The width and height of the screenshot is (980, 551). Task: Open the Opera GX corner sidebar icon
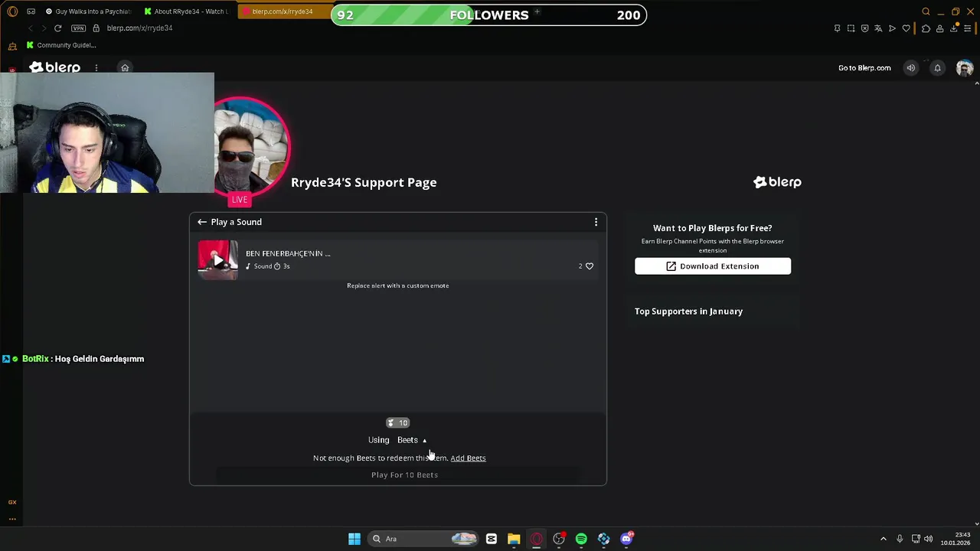pyautogui.click(x=12, y=502)
